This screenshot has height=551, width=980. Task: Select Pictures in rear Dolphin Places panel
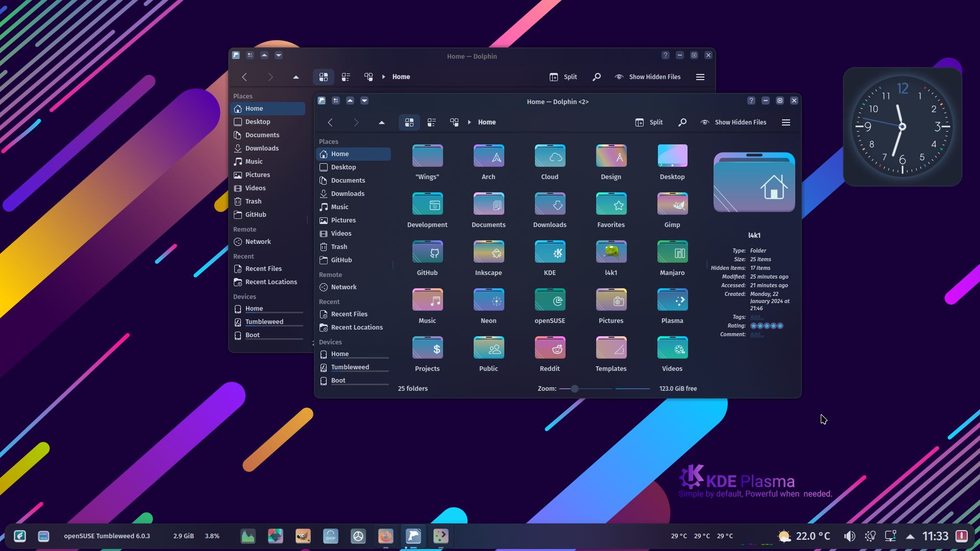point(268,175)
